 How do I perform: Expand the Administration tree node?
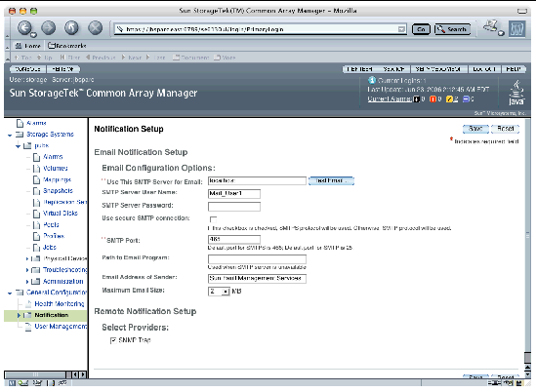[27, 282]
